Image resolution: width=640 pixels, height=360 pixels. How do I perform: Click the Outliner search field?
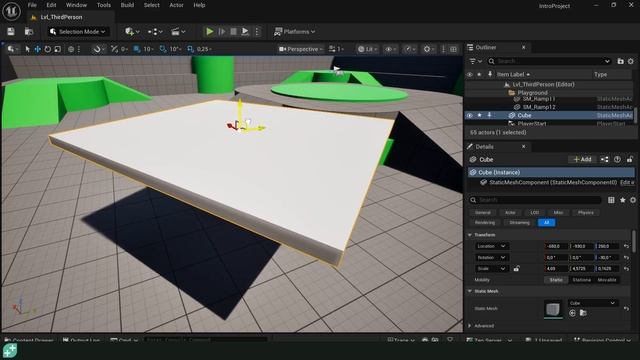tap(549, 61)
